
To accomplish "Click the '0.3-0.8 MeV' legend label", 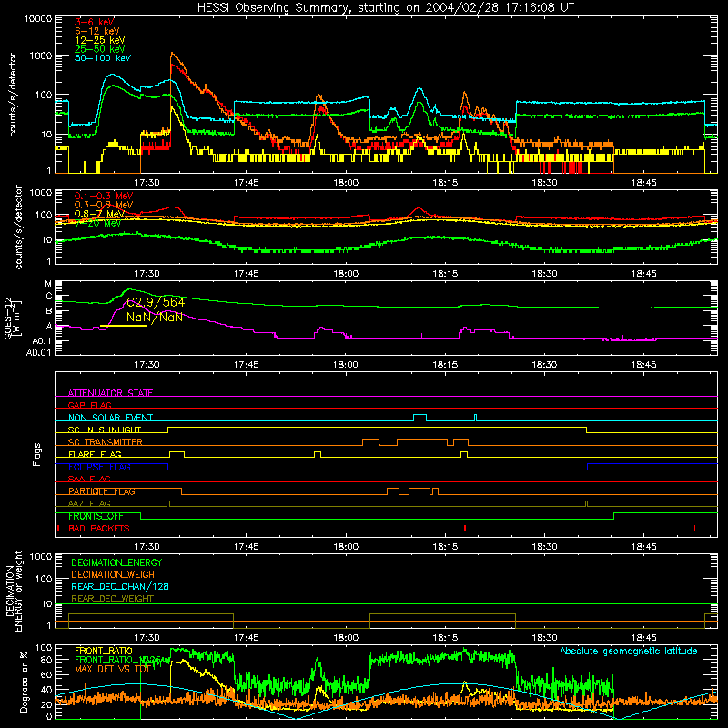I will (x=104, y=206).
